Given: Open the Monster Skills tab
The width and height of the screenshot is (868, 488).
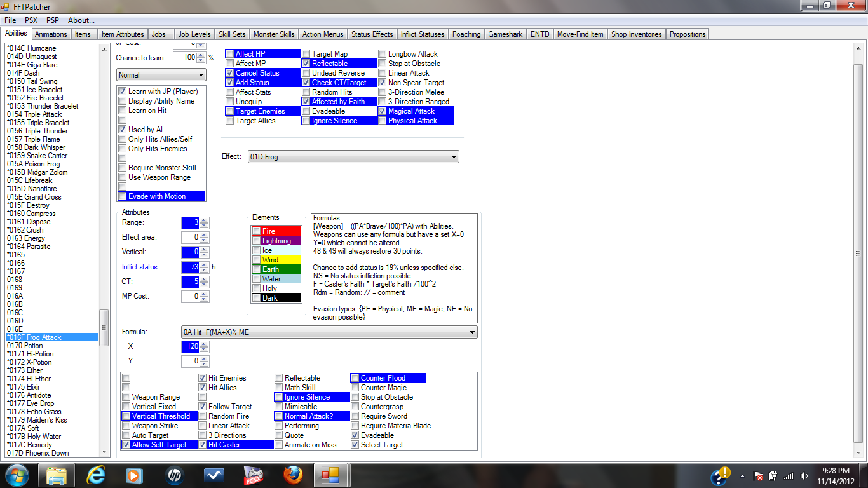Looking at the screenshot, I should pos(274,34).
